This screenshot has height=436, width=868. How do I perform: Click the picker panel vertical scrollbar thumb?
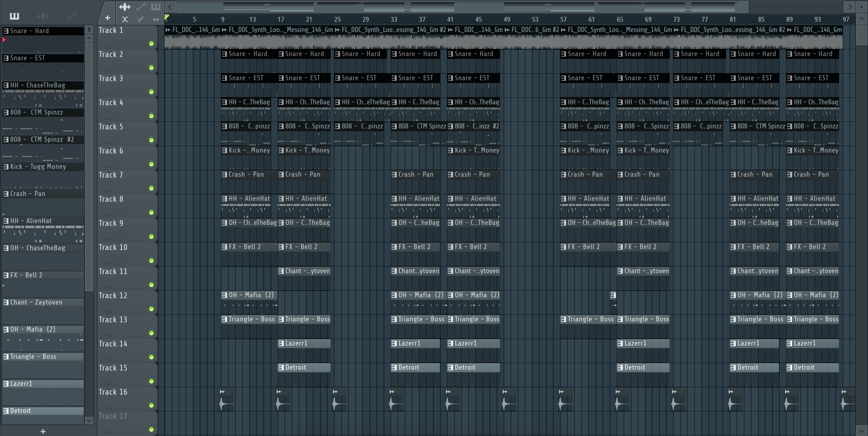point(89,166)
